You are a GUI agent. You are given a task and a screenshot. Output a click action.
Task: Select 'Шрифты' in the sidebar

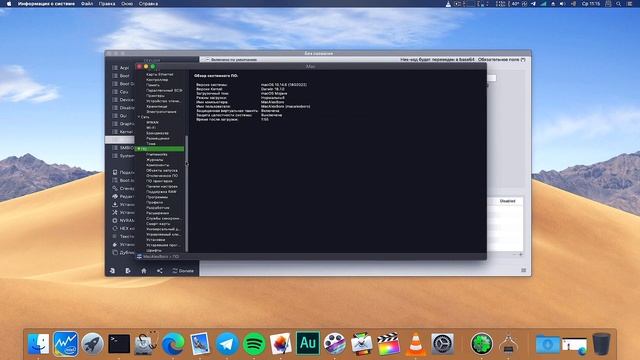point(153,250)
